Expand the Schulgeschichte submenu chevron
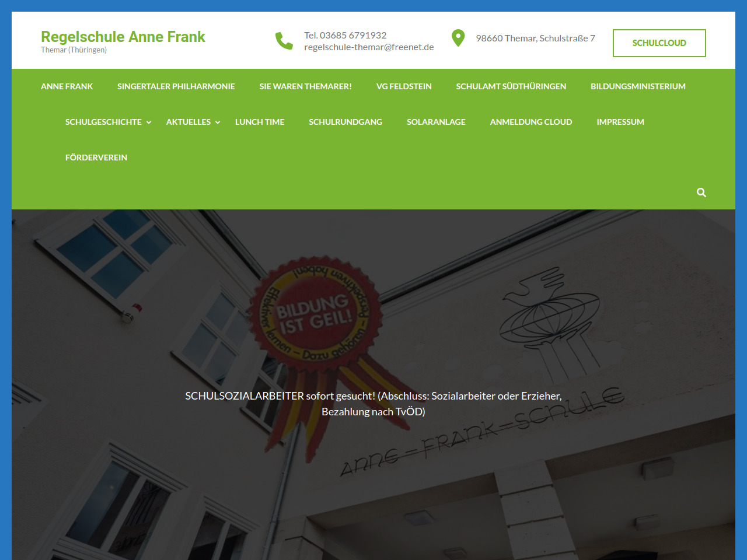 [149, 123]
